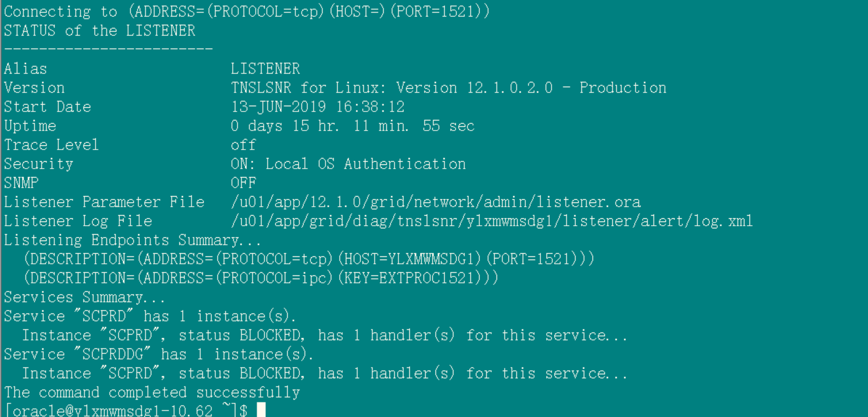The image size is (868, 417).
Task: Click the terminal cursor block at the prompt
Action: (x=261, y=410)
